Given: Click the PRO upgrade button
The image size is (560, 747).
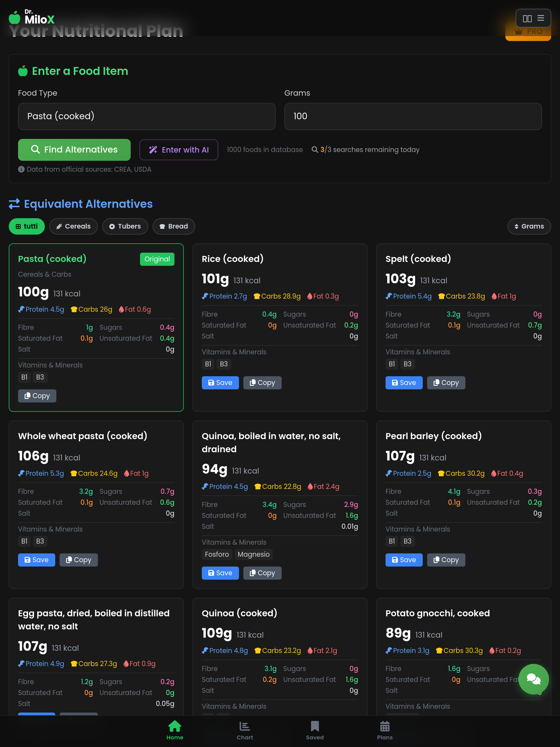Looking at the screenshot, I should [528, 32].
